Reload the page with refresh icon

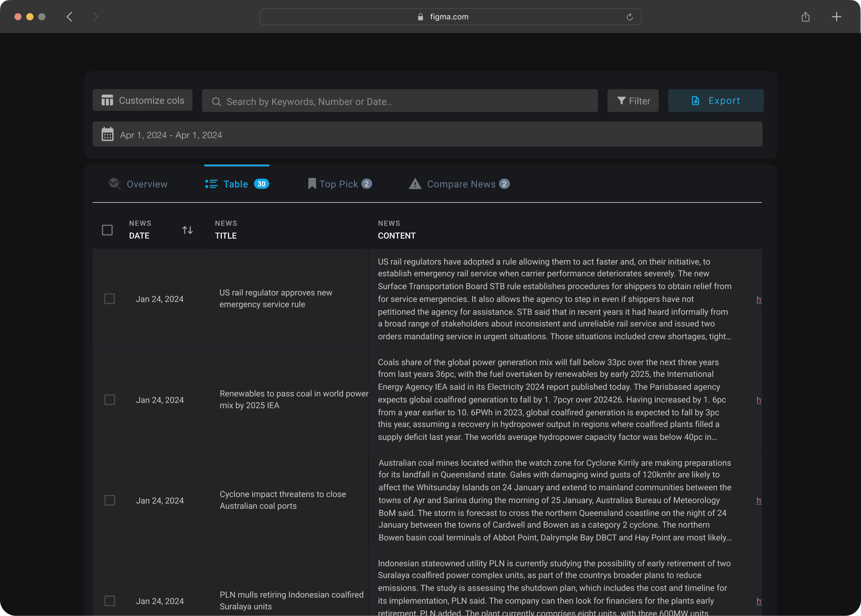tap(630, 17)
